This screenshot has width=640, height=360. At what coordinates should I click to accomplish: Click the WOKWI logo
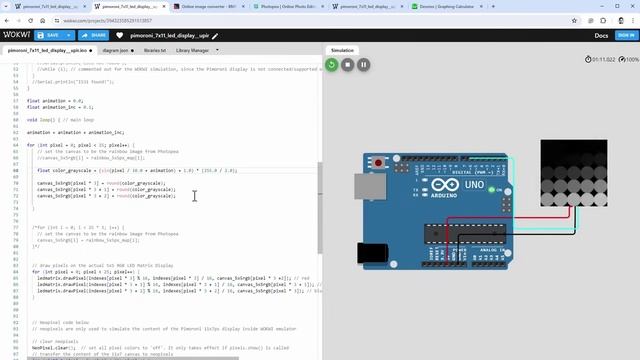point(16,35)
